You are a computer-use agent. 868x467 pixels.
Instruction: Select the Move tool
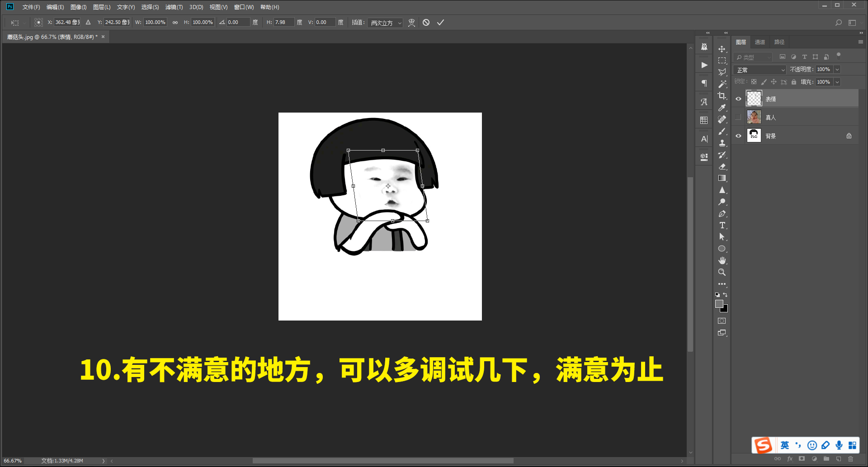point(722,49)
